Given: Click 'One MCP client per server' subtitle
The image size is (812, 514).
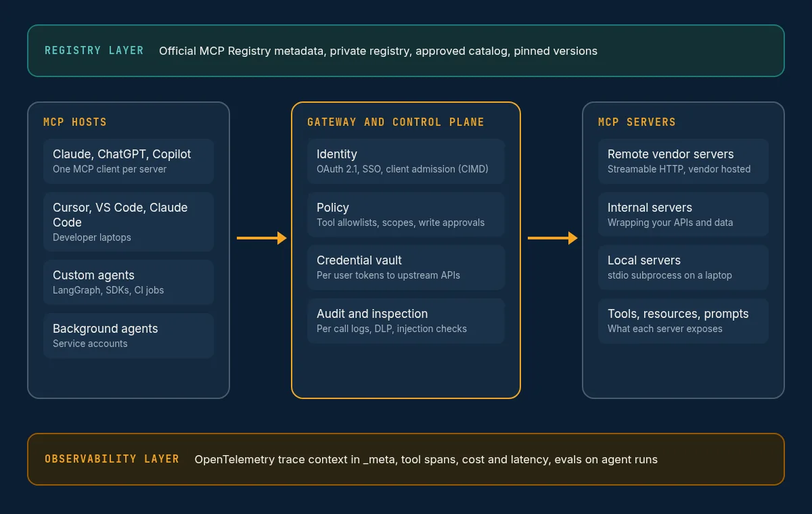Looking at the screenshot, I should pos(110,169).
